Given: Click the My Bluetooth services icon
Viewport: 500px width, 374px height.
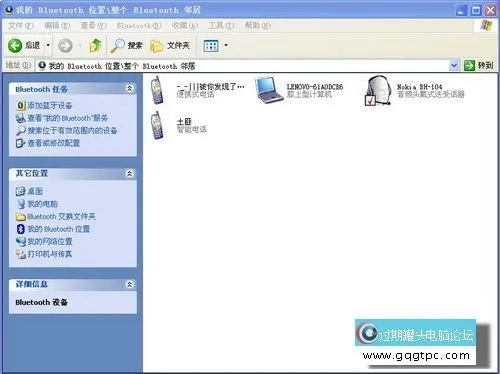Looking at the screenshot, I should (x=21, y=118).
